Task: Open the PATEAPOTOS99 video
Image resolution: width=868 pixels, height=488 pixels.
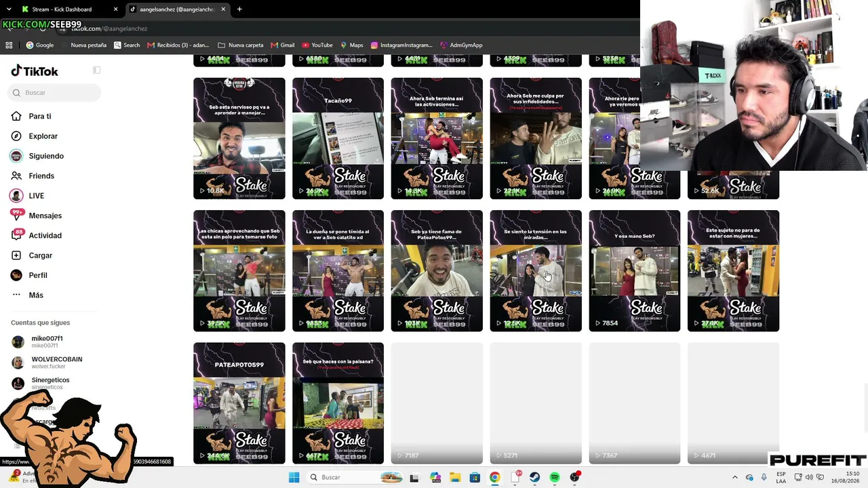Action: click(x=239, y=403)
